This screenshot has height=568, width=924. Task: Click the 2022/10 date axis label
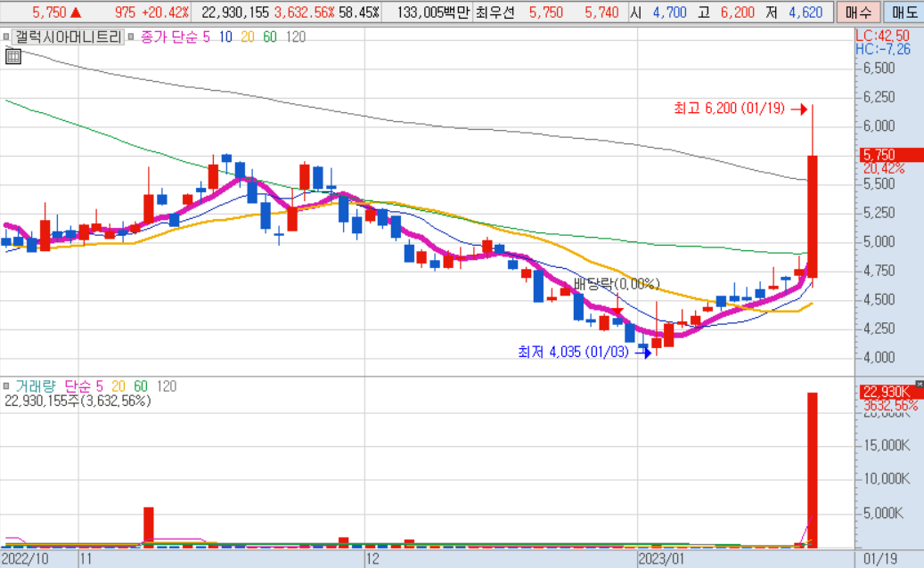(25, 558)
